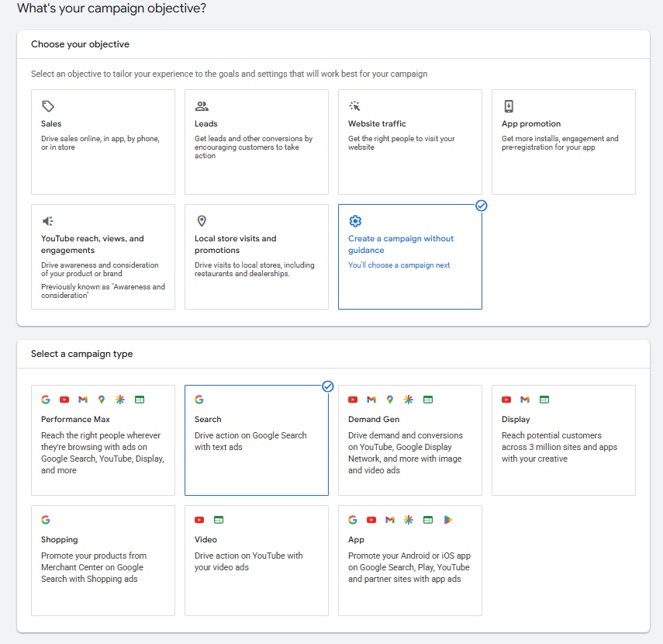Click the Create a campaign without guidance heading
The height and width of the screenshot is (644, 663).
coord(400,244)
